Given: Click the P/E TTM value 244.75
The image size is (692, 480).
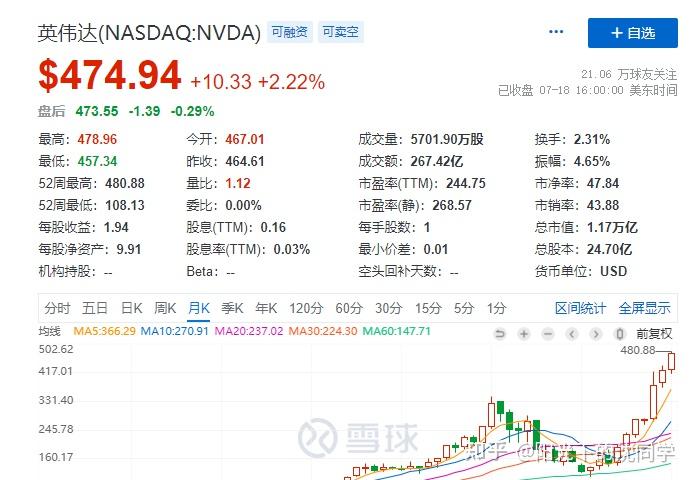Looking at the screenshot, I should click(466, 184).
